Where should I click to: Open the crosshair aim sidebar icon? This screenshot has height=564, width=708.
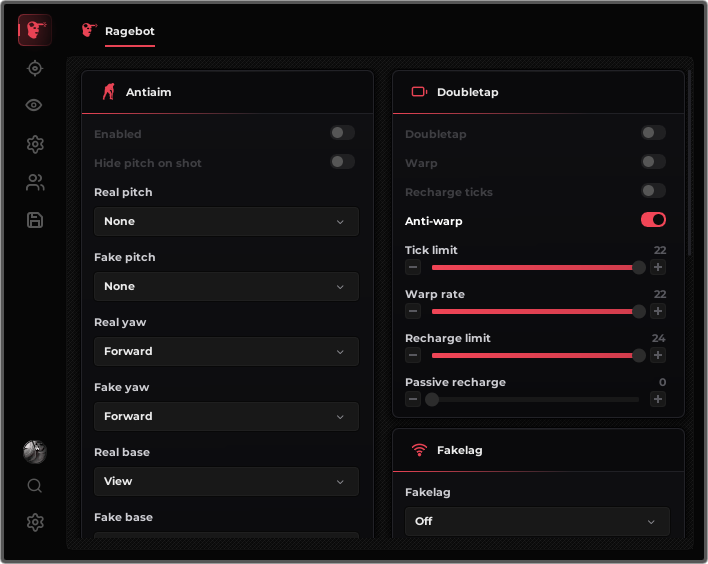coord(35,69)
